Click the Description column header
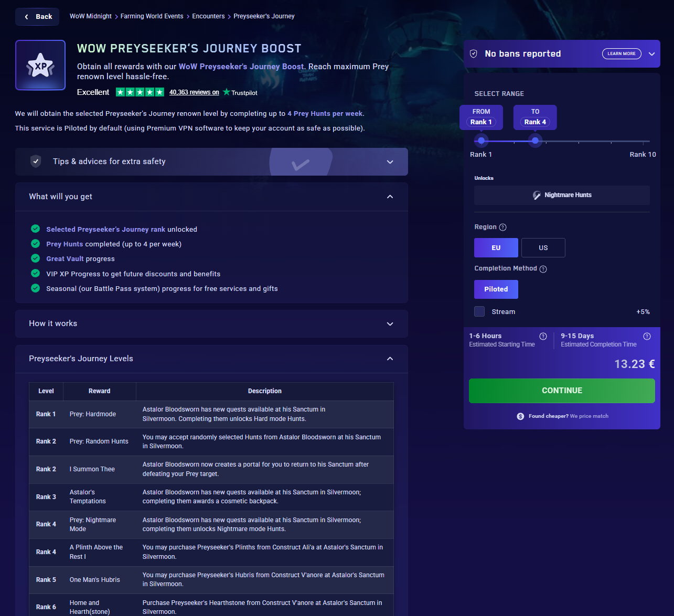The width and height of the screenshot is (674, 616). click(265, 391)
